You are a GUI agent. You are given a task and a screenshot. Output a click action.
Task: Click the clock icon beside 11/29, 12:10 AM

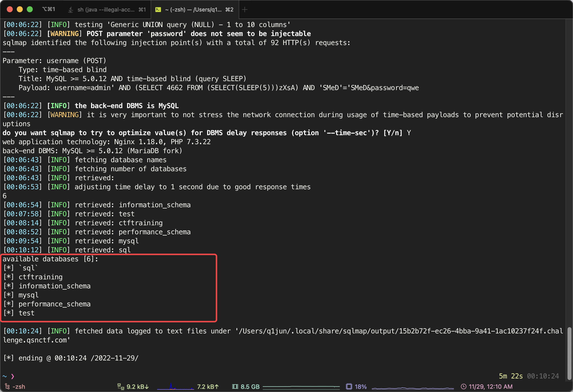tap(463, 387)
